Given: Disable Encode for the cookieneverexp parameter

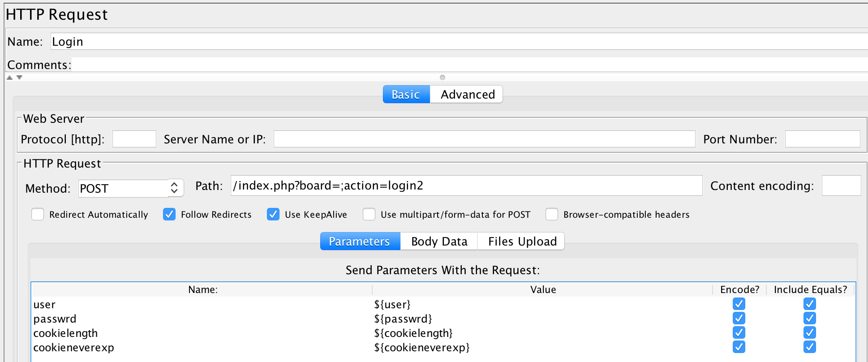Looking at the screenshot, I should pyautogui.click(x=739, y=347).
